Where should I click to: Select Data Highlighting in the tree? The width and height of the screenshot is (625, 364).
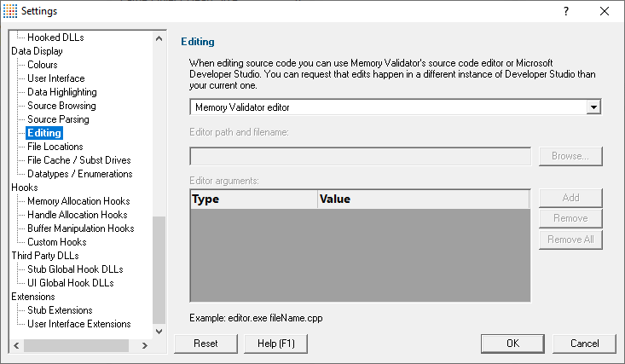pos(61,92)
